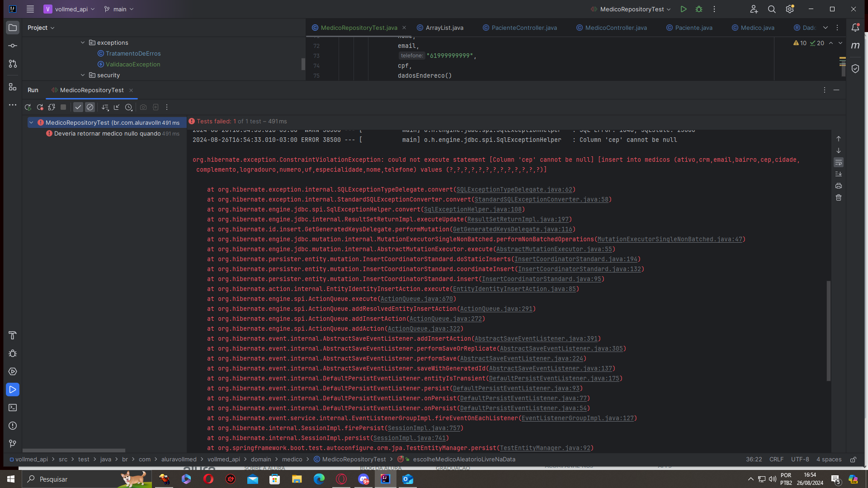Debug MedicoRepositoryTest from top toolbar
The image size is (868, 488).
coord(699,9)
